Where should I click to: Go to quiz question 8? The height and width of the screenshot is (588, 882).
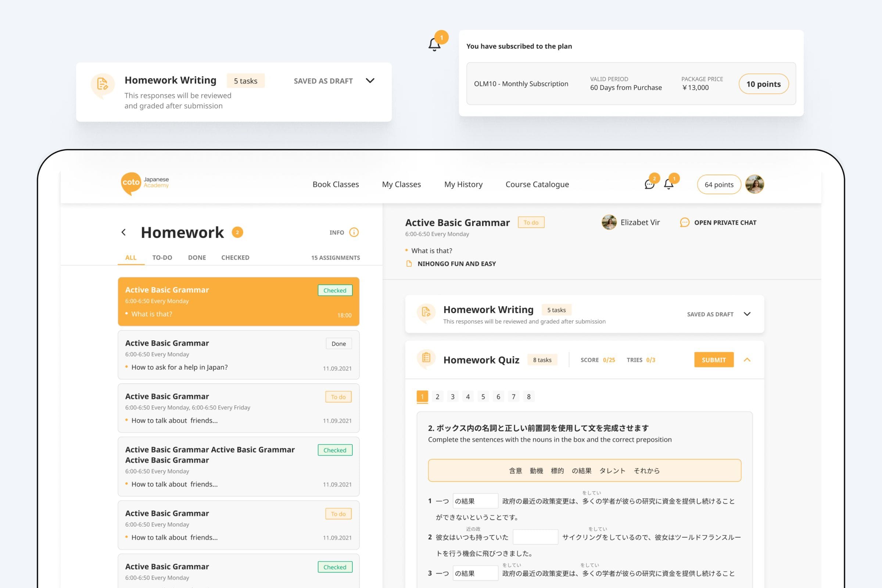(529, 397)
